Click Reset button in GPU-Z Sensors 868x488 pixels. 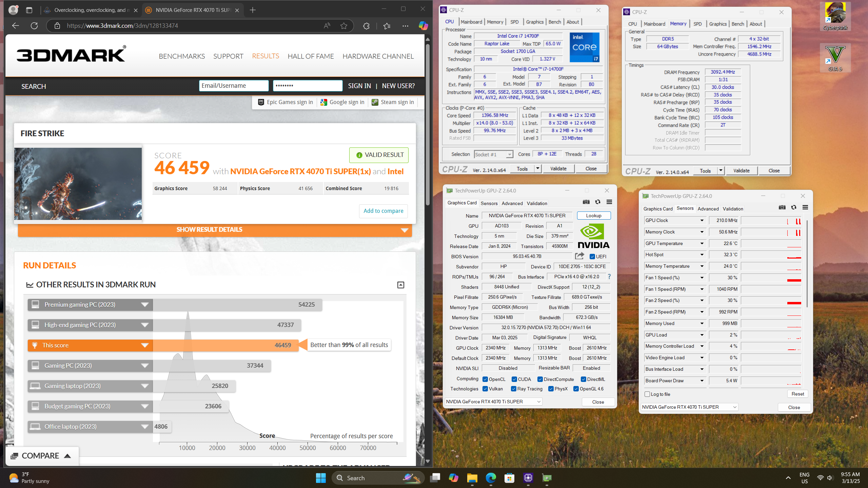click(x=797, y=394)
